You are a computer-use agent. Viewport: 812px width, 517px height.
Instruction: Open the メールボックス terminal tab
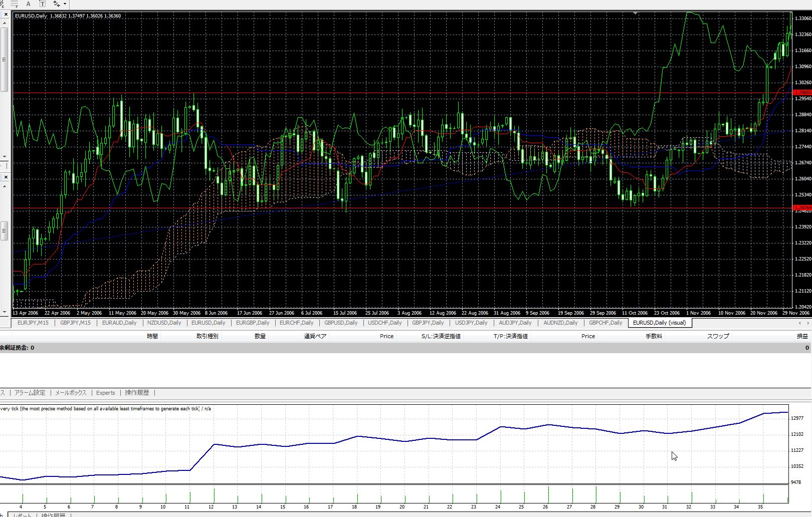click(x=71, y=393)
